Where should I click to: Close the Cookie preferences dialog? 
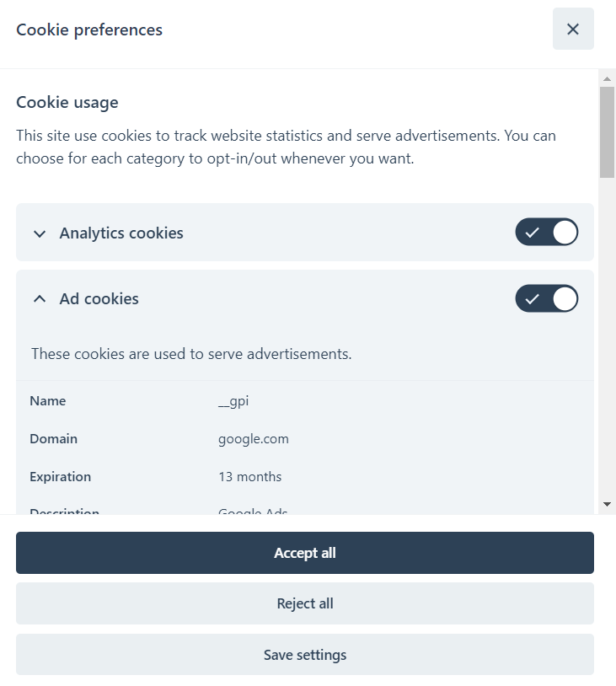[x=573, y=29]
